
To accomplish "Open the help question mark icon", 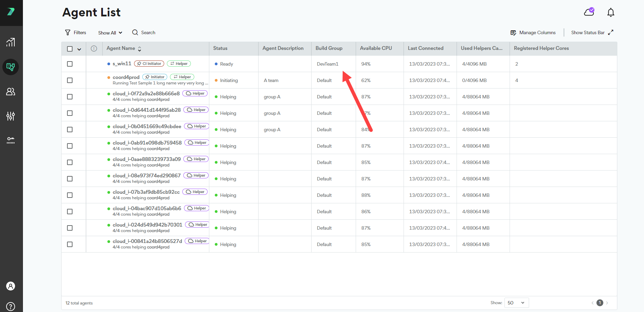I will click(x=11, y=306).
